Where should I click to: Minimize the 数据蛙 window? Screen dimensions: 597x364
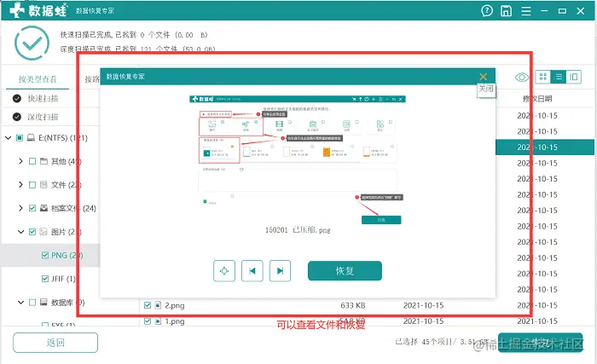click(544, 11)
